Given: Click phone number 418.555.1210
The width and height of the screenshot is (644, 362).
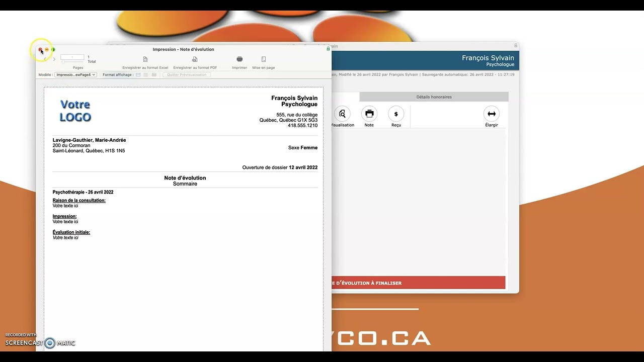Looking at the screenshot, I should point(302,125).
